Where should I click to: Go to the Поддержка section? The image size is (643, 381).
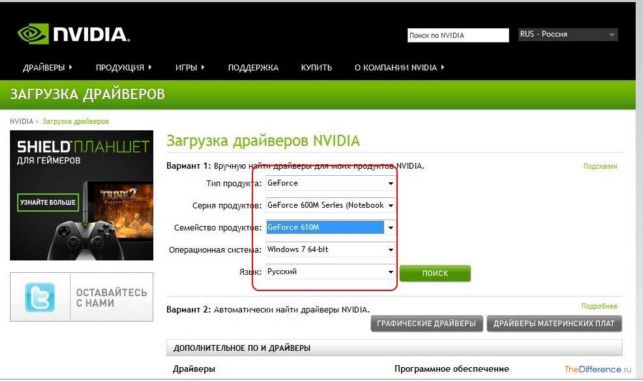pos(253,67)
